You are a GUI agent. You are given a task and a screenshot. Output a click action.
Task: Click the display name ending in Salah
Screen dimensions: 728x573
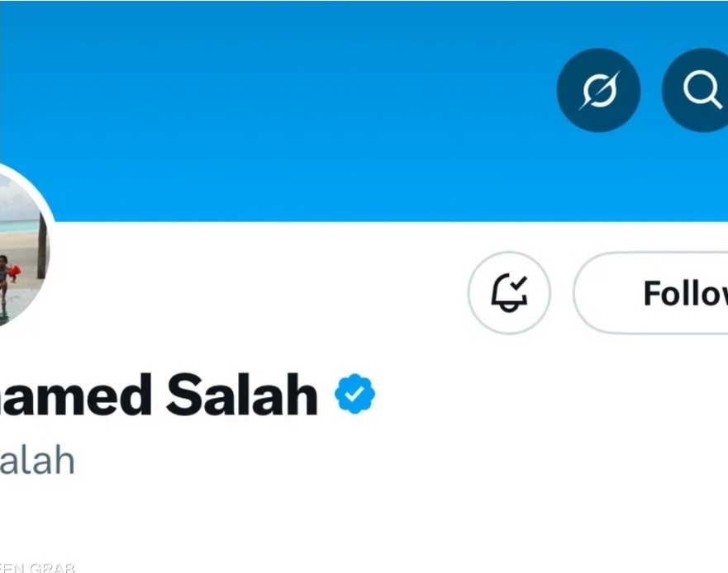(x=159, y=395)
